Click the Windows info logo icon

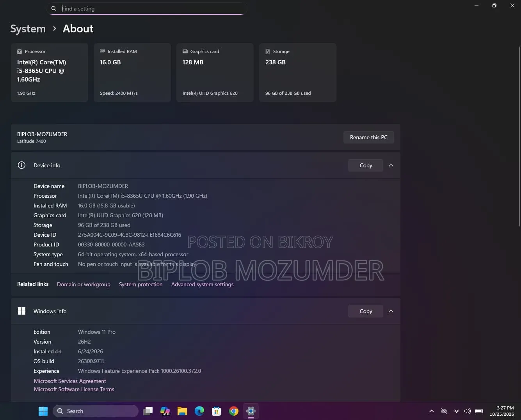tap(21, 311)
